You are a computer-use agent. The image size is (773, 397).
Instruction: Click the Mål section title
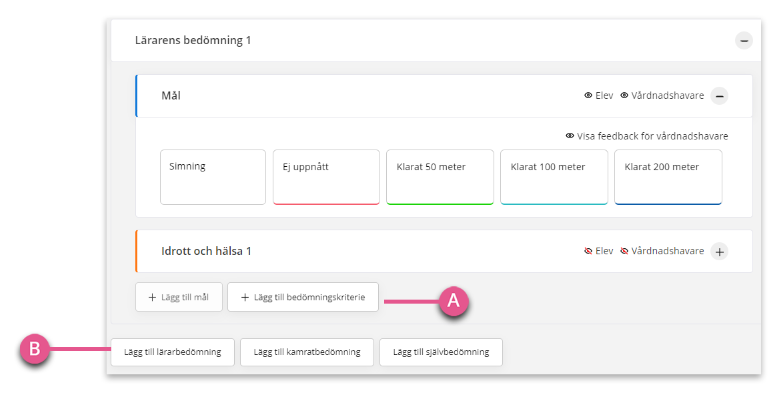pyautogui.click(x=171, y=96)
